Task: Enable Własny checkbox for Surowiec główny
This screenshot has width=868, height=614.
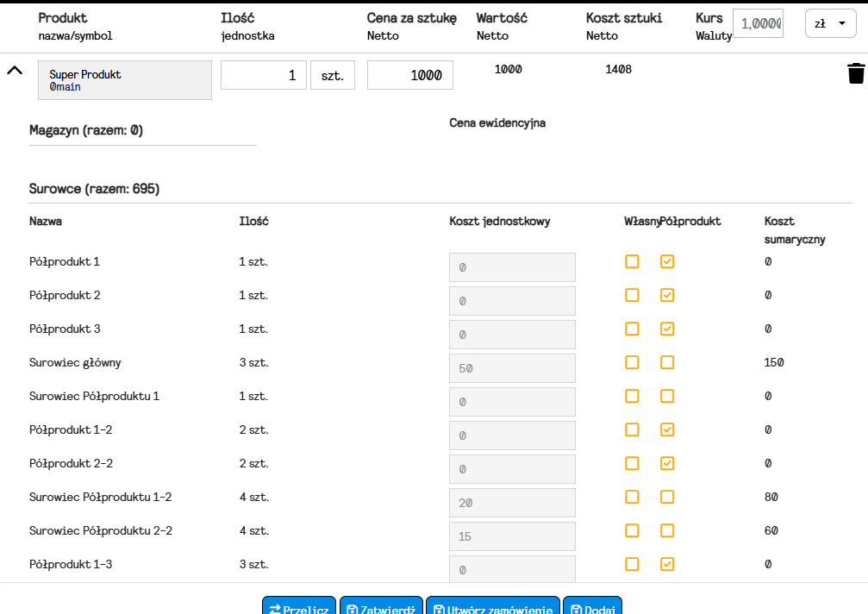Action: pyautogui.click(x=633, y=362)
